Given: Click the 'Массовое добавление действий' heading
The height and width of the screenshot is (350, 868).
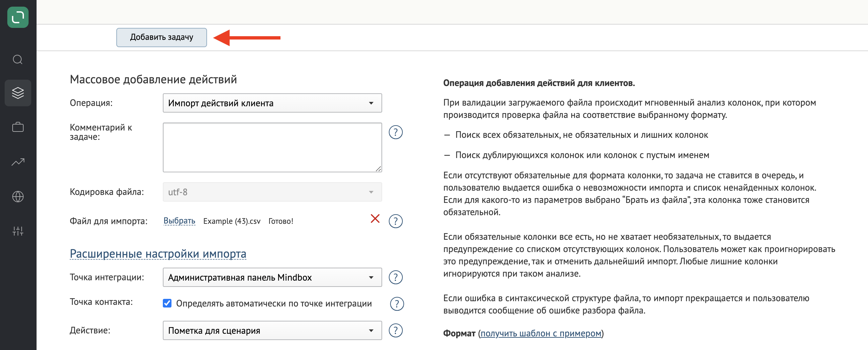Looking at the screenshot, I should (x=153, y=79).
